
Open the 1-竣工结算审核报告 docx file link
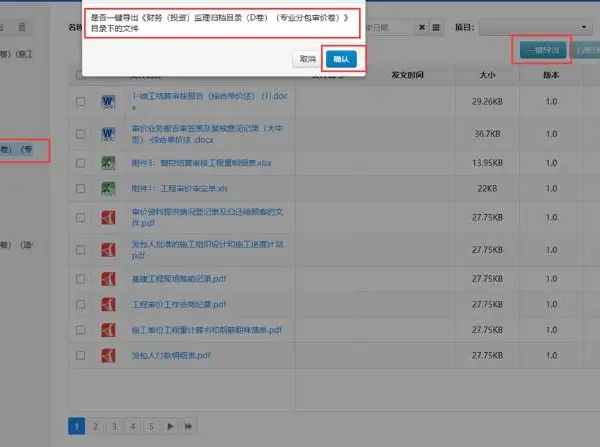tap(209, 101)
